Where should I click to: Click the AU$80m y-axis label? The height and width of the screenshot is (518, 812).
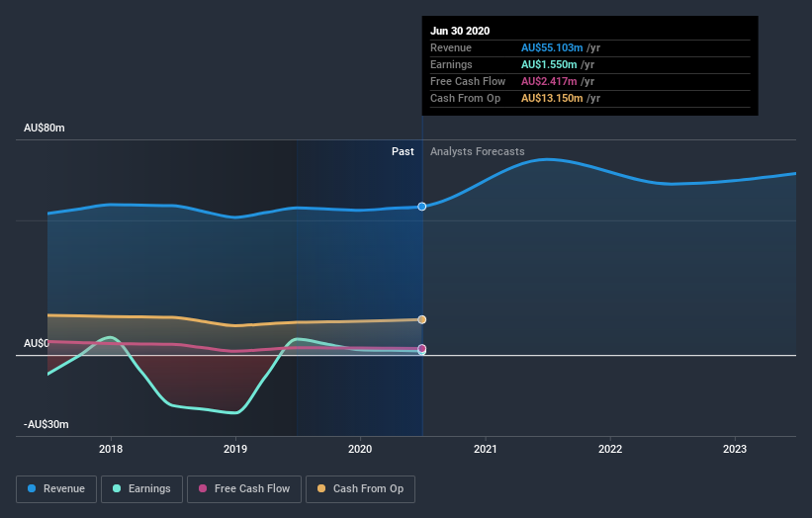[45, 128]
